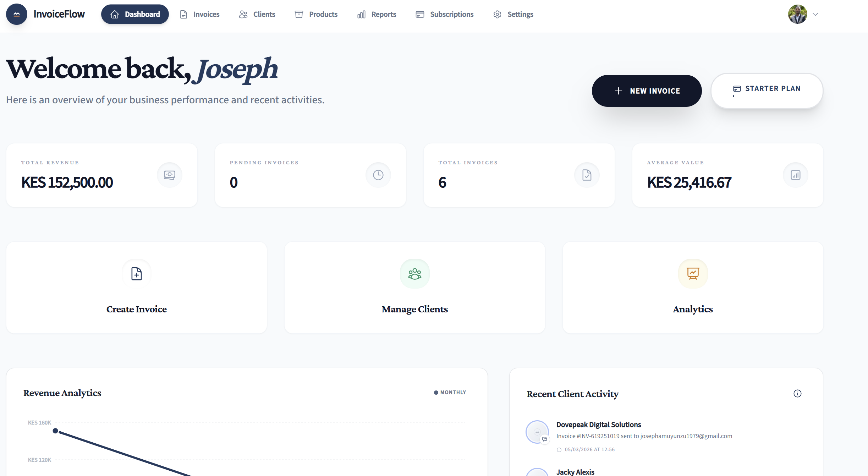The width and height of the screenshot is (868, 476).
Task: Click the Total Revenue money icon
Action: [170, 175]
